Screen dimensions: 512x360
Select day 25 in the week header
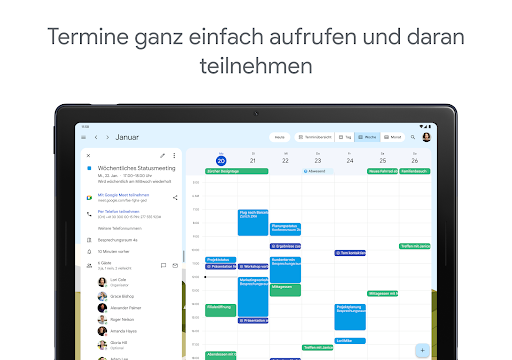pyautogui.click(x=383, y=161)
